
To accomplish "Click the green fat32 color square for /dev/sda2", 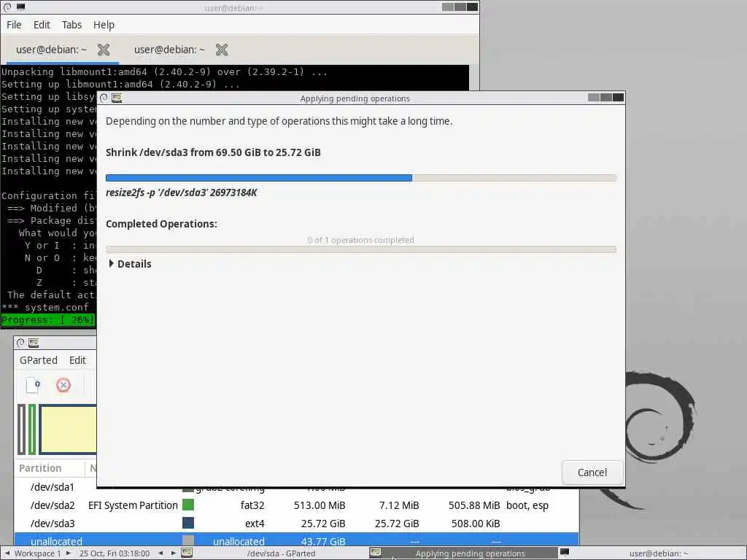I will (188, 505).
